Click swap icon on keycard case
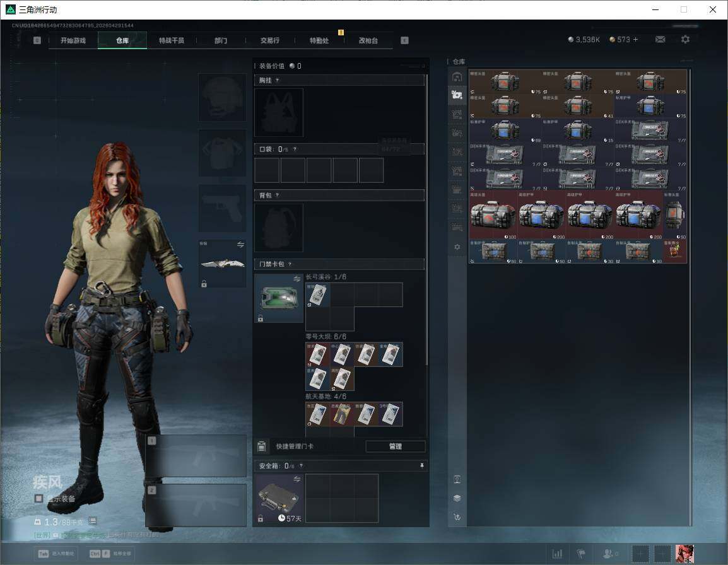Image resolution: width=728 pixels, height=565 pixels. [296, 279]
